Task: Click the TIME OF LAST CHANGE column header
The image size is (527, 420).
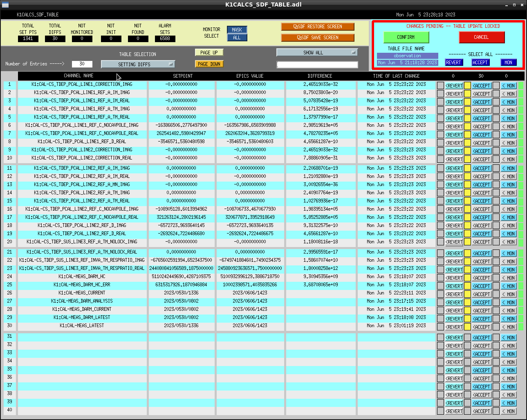Action: pyautogui.click(x=396, y=76)
